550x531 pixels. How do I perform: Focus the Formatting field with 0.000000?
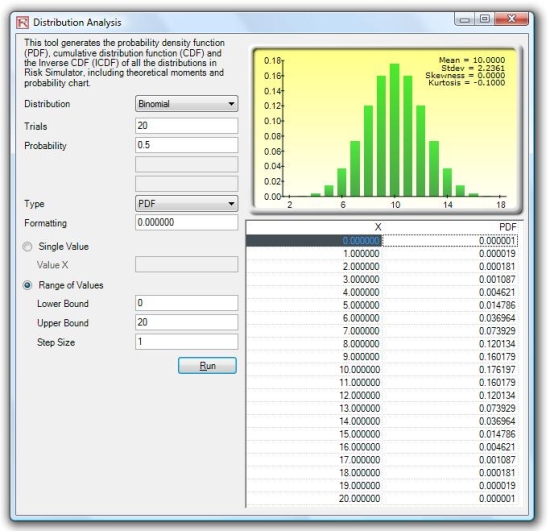pos(187,222)
